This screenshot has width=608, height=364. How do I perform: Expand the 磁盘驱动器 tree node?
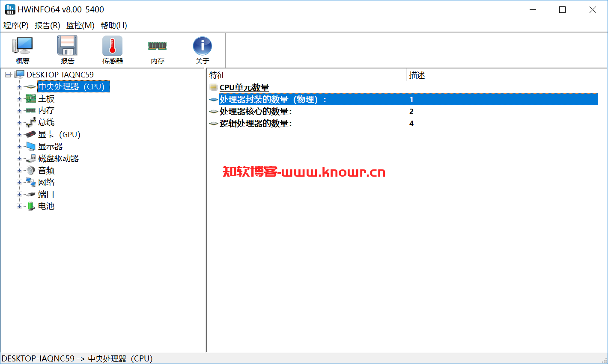coord(19,159)
